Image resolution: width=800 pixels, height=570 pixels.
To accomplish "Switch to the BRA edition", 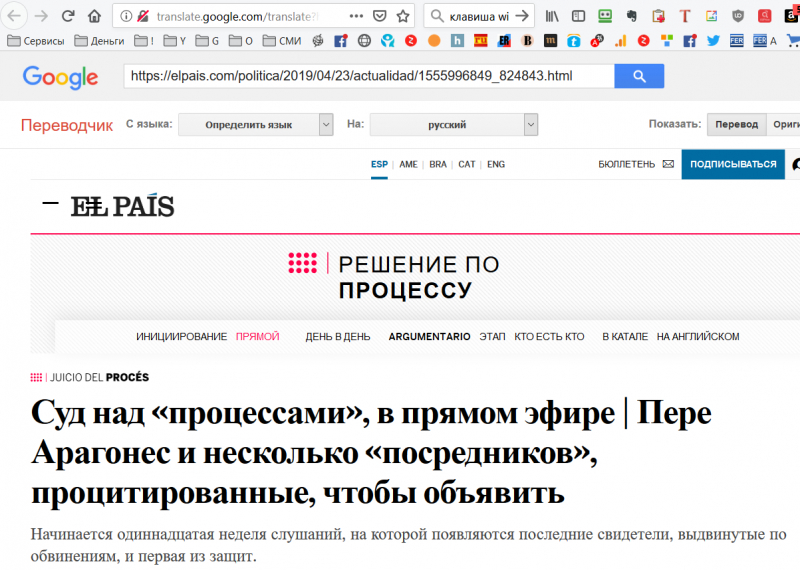I will [438, 164].
